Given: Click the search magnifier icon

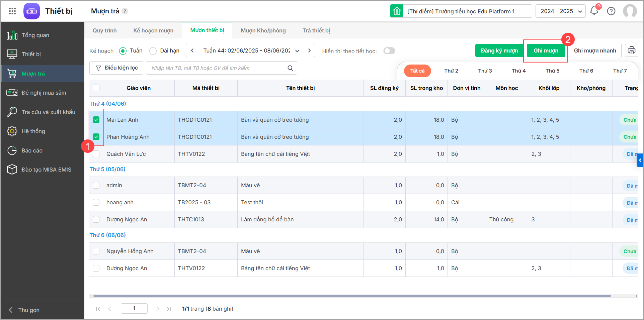Looking at the screenshot, I should (290, 68).
